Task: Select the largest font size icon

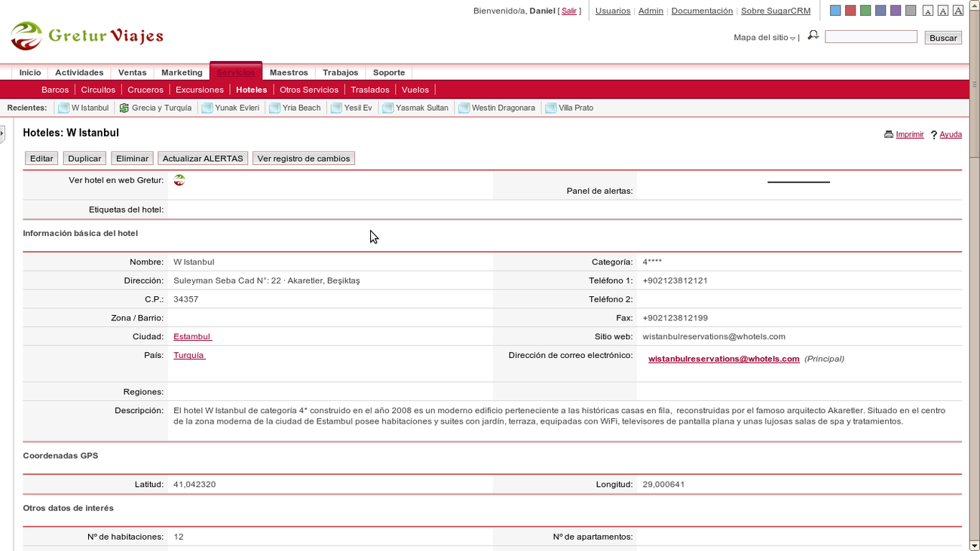Action: [958, 10]
